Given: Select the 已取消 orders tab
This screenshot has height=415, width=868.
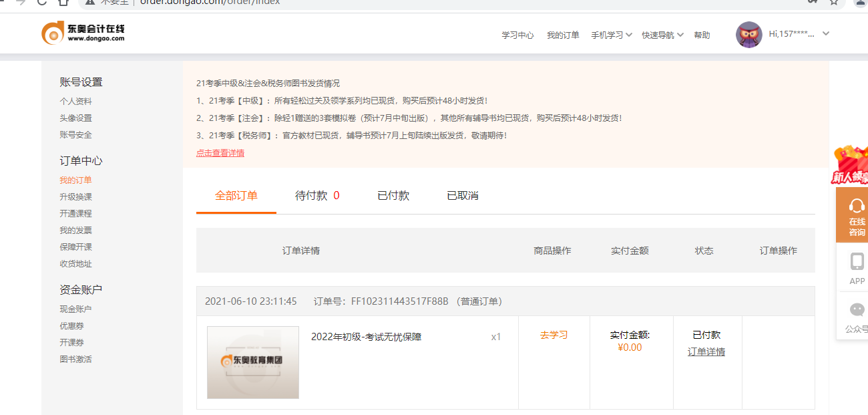Looking at the screenshot, I should 462,196.
